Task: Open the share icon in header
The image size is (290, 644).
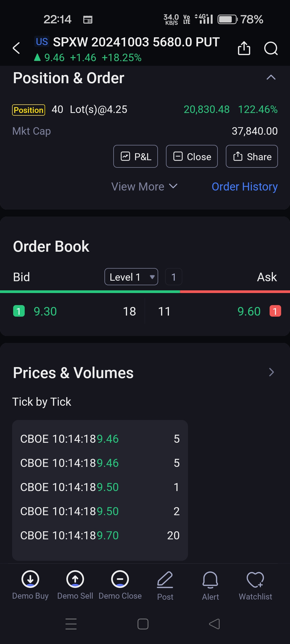Action: point(244,48)
